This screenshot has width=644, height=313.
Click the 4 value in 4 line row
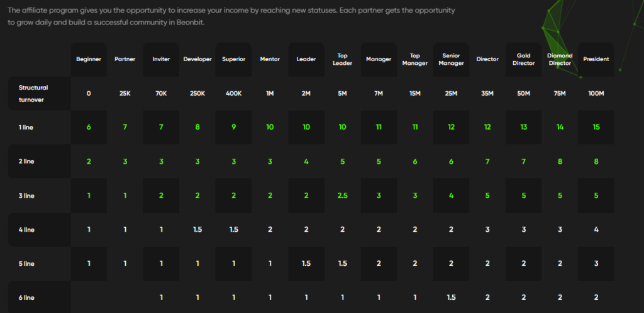coord(596,229)
